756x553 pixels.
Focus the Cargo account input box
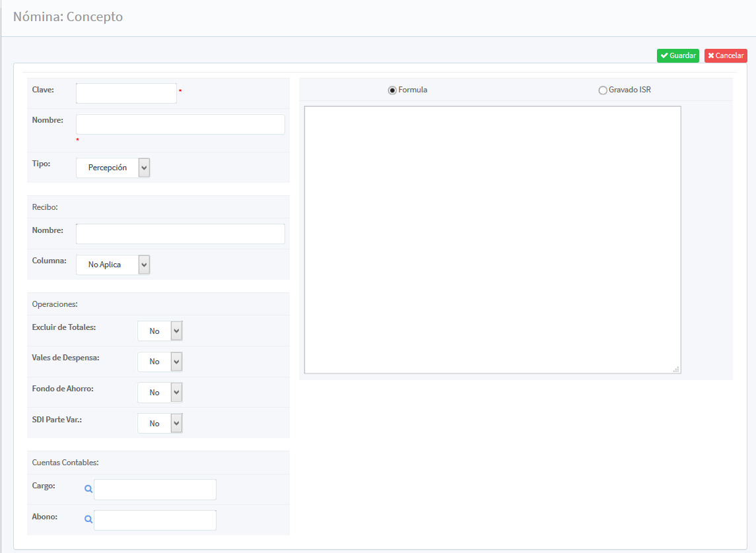pos(155,490)
